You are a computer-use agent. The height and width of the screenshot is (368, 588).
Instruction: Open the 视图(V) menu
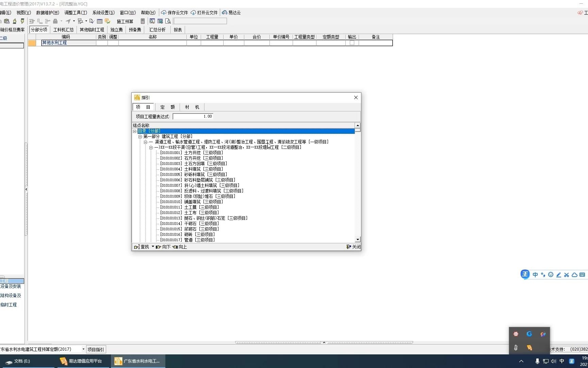point(23,13)
